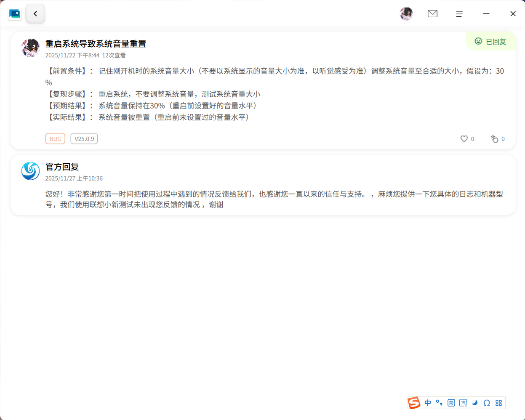This screenshot has width=525, height=420.
Task: Click the 【预期结果】 line
Action: click(151, 106)
